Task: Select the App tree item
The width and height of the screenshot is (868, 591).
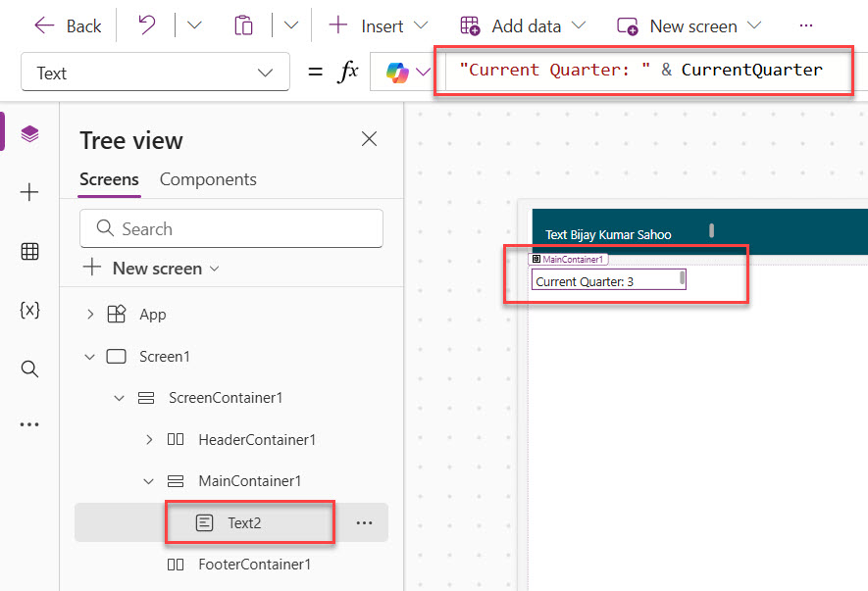Action: click(x=153, y=315)
